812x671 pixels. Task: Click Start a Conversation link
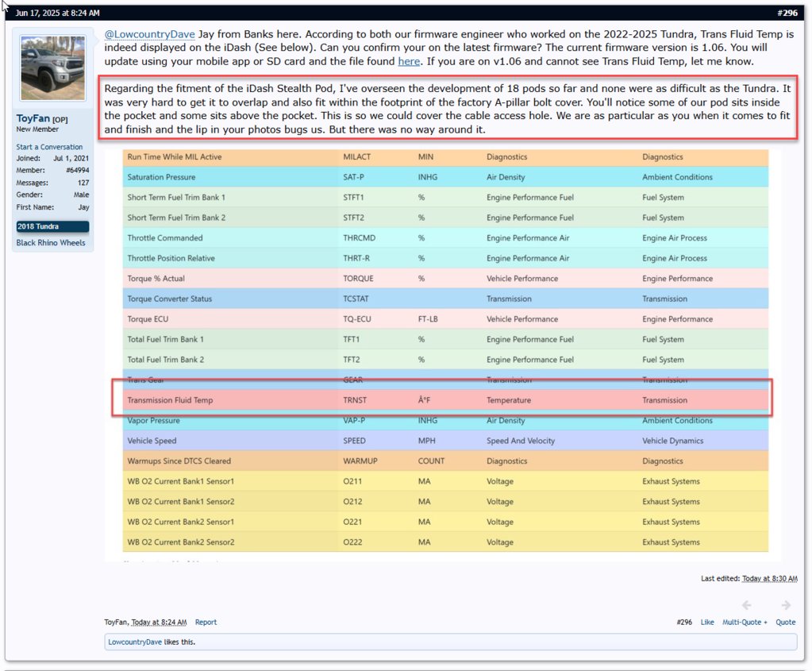tap(49, 147)
